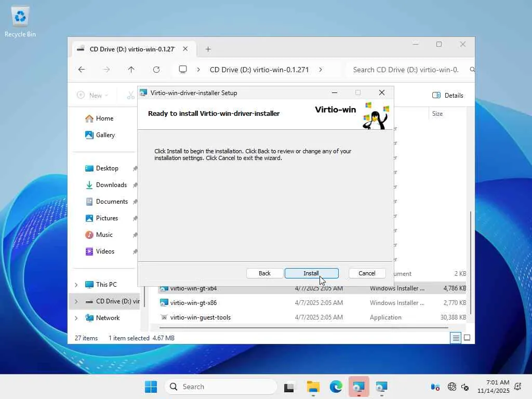The image size is (532, 399).
Task: Open Downloads in the navigation pane
Action: [x=111, y=185]
